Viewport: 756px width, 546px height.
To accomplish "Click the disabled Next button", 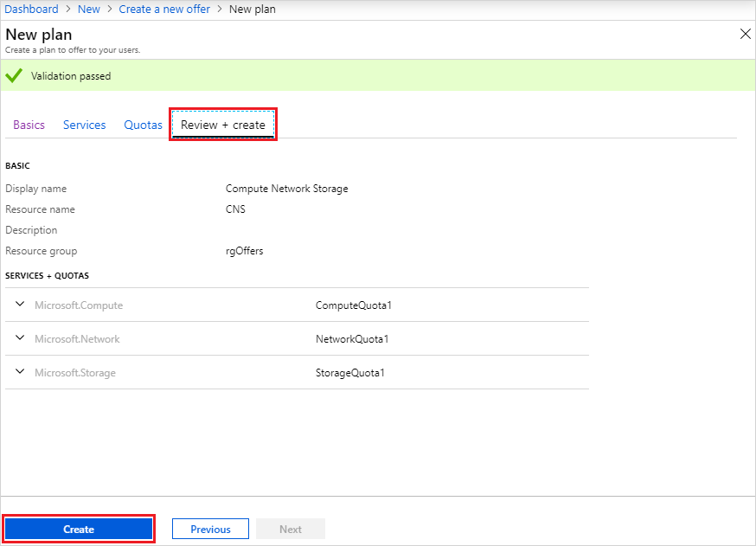I will (291, 528).
